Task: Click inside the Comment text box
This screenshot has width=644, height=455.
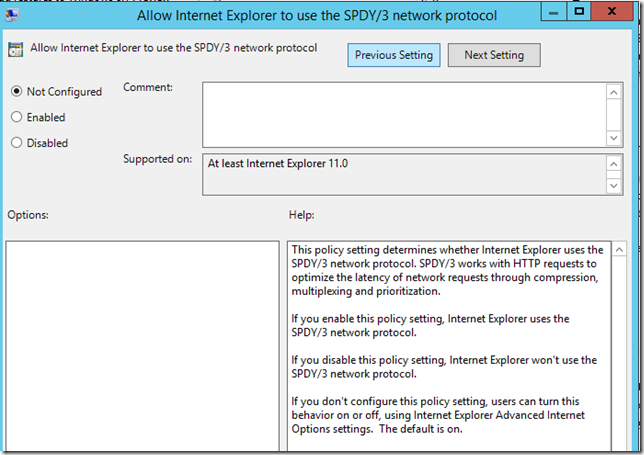Action: point(404,113)
